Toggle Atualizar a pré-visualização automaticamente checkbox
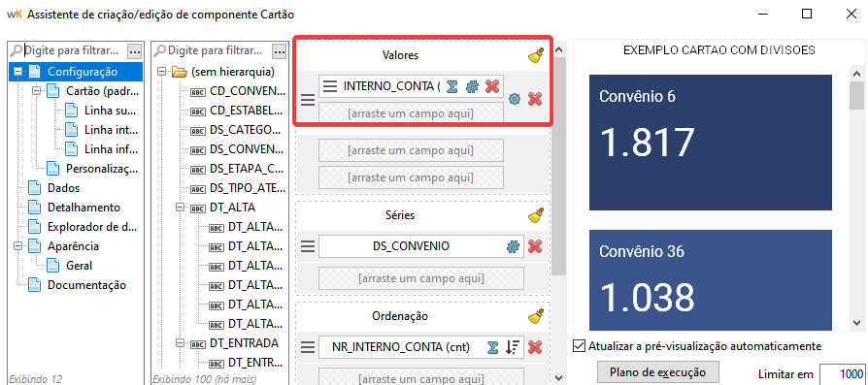Image resolution: width=868 pixels, height=385 pixels. (x=579, y=346)
